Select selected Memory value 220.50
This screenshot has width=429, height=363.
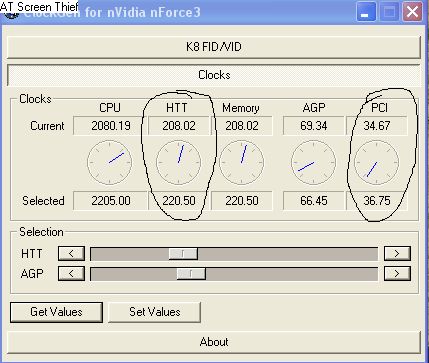(x=242, y=201)
